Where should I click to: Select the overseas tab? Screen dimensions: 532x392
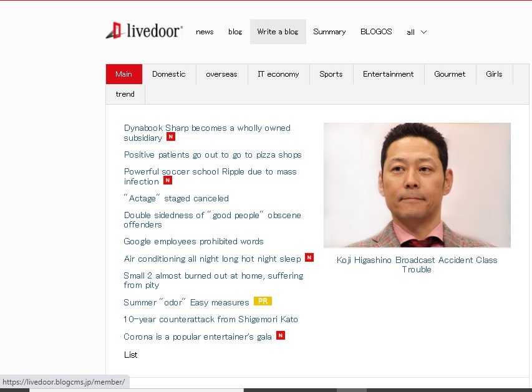[221, 74]
